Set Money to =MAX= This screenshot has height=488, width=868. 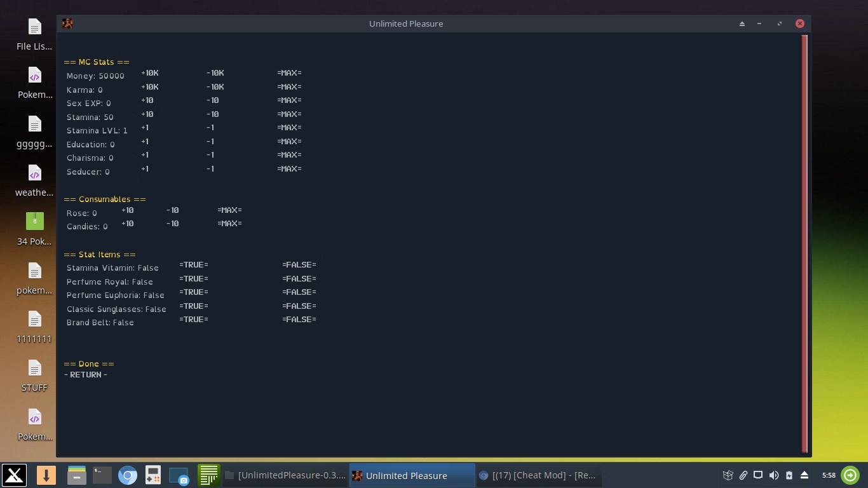click(x=290, y=73)
